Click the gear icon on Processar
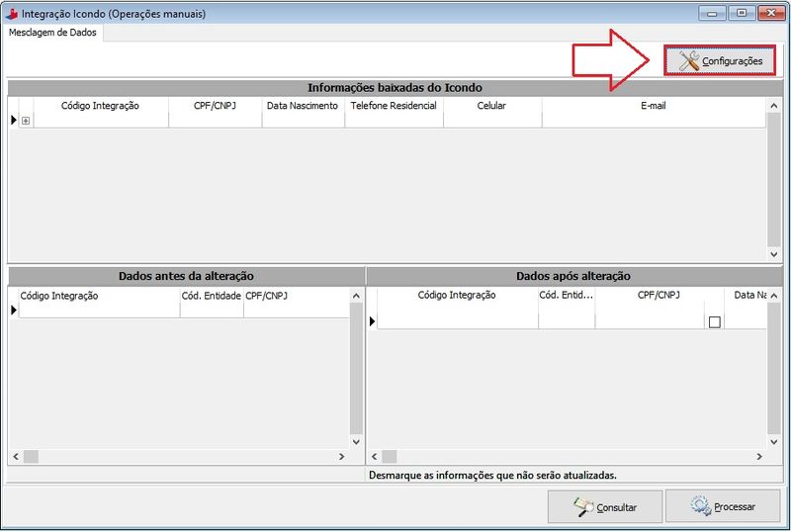Image resolution: width=791 pixels, height=532 pixels. tap(701, 506)
